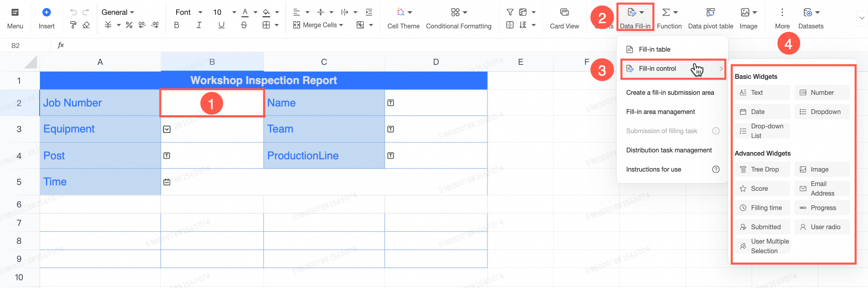Click date widget icon in Time row
868x288 pixels.
tap(167, 182)
